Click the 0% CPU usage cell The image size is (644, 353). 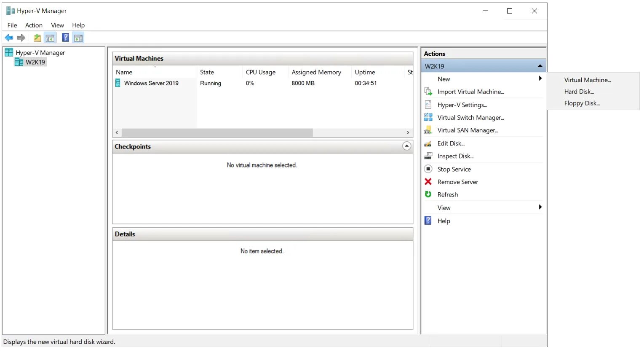250,83
